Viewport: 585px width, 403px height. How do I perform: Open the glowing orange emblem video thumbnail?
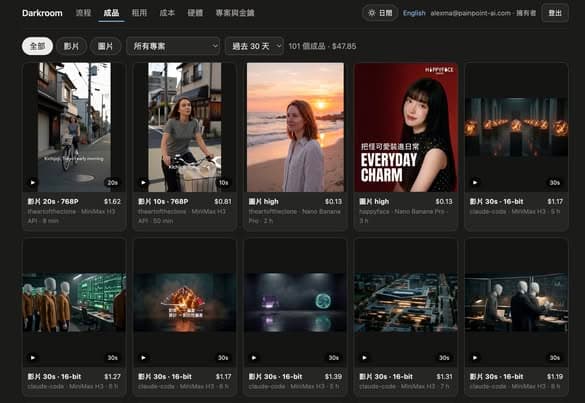184,302
